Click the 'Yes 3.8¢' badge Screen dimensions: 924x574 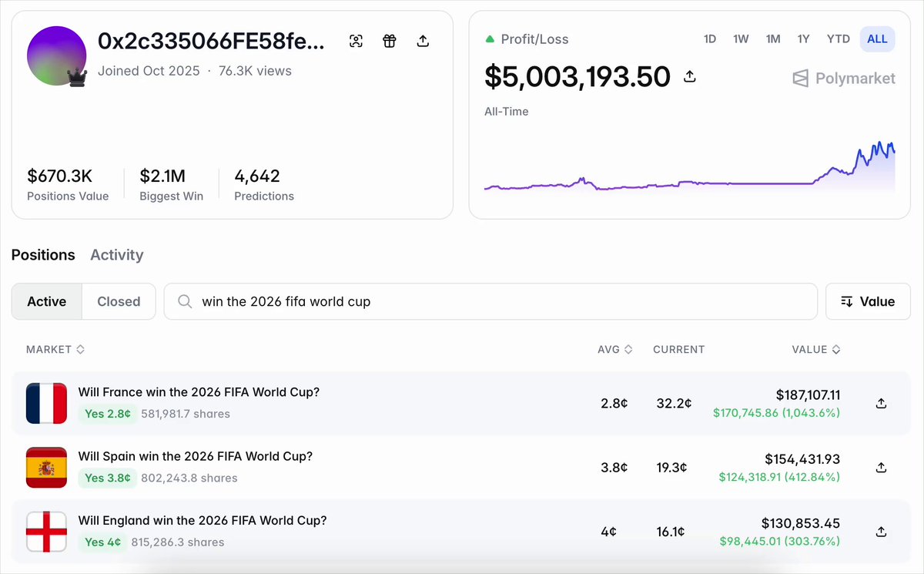pyautogui.click(x=108, y=478)
